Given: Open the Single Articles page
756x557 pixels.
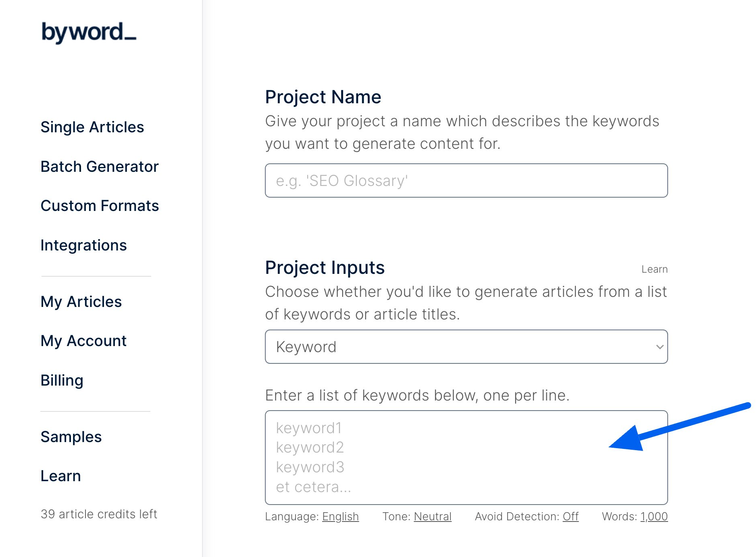Looking at the screenshot, I should point(92,127).
